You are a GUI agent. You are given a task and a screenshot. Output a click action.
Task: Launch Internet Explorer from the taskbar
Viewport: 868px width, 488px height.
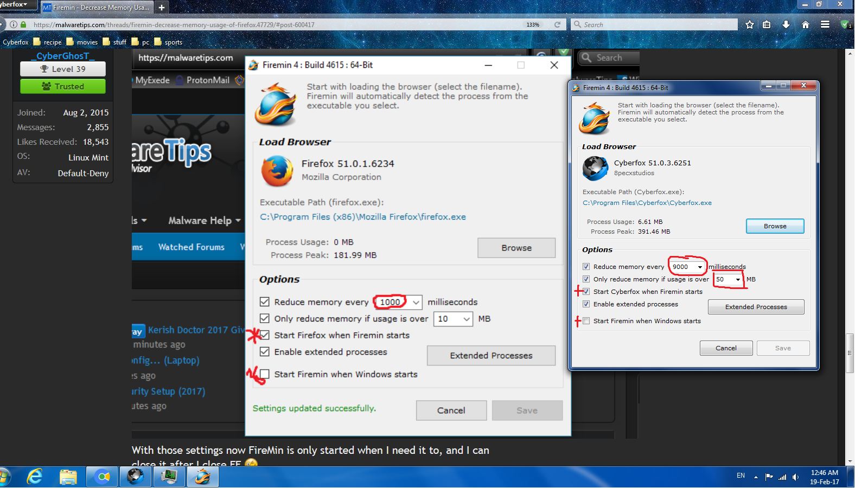click(x=35, y=477)
